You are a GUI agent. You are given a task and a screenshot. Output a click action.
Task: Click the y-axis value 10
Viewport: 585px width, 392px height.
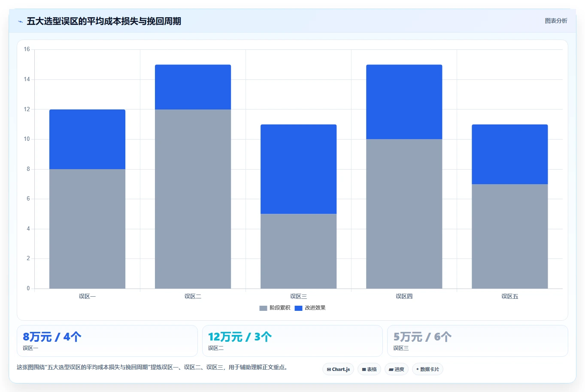point(27,139)
